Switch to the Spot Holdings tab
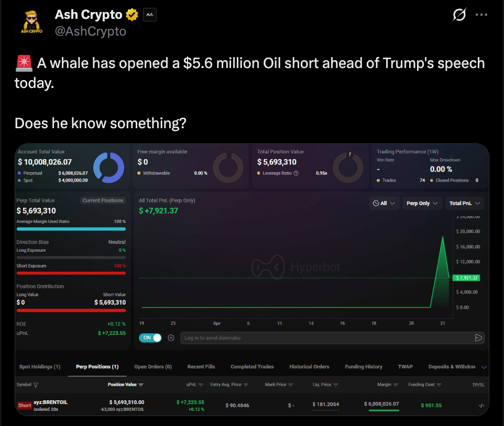504x426 pixels. [40, 367]
